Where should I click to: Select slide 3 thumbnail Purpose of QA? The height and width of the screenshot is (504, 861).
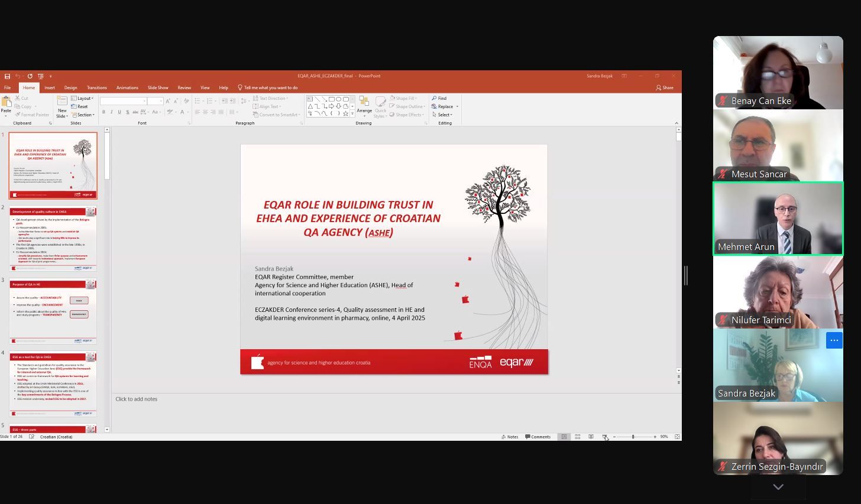click(x=53, y=311)
